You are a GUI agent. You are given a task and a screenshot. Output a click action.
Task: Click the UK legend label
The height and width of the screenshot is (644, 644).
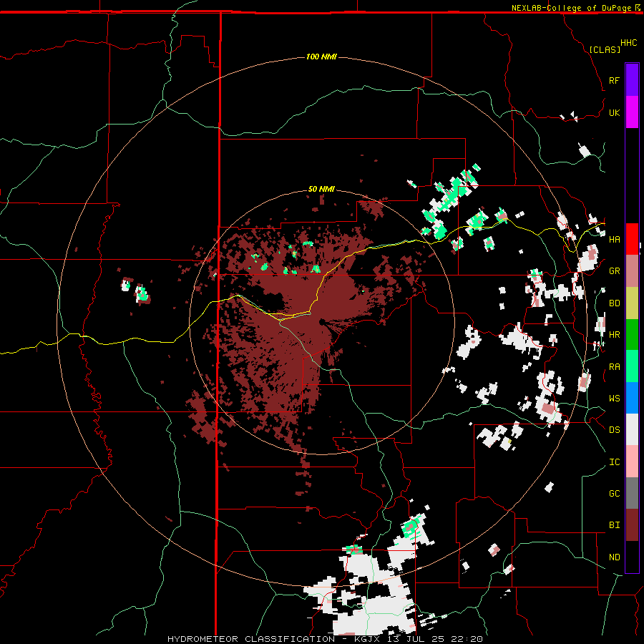pos(614,112)
